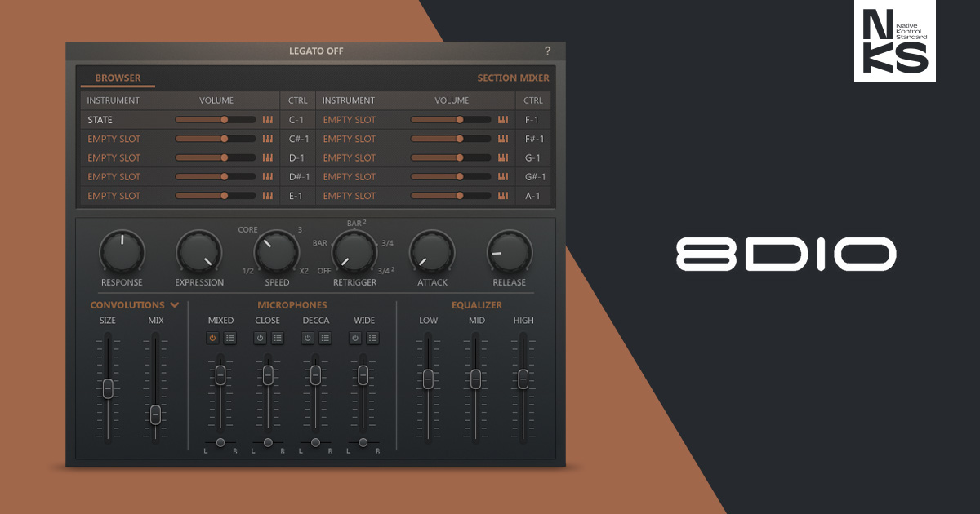This screenshot has height=514, width=980.
Task: Collapse the CONVOLUTIONS section chevron
Action: click(x=176, y=304)
